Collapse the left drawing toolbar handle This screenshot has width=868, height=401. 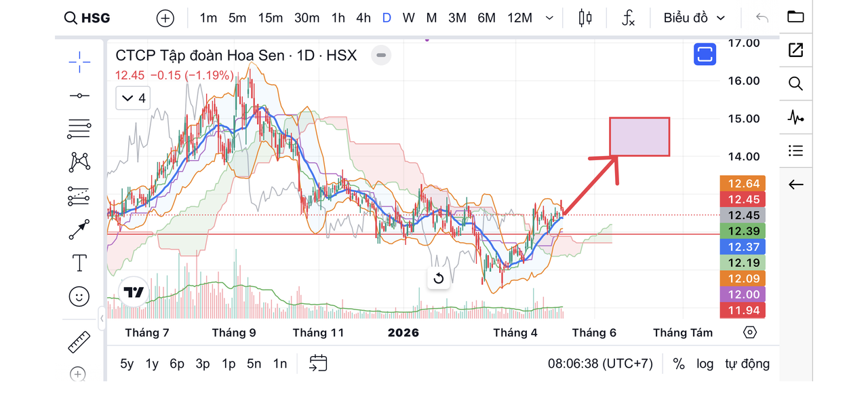pyautogui.click(x=102, y=317)
